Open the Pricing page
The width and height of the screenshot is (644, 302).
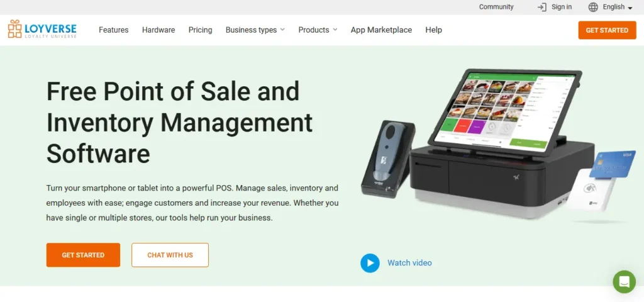tap(201, 30)
